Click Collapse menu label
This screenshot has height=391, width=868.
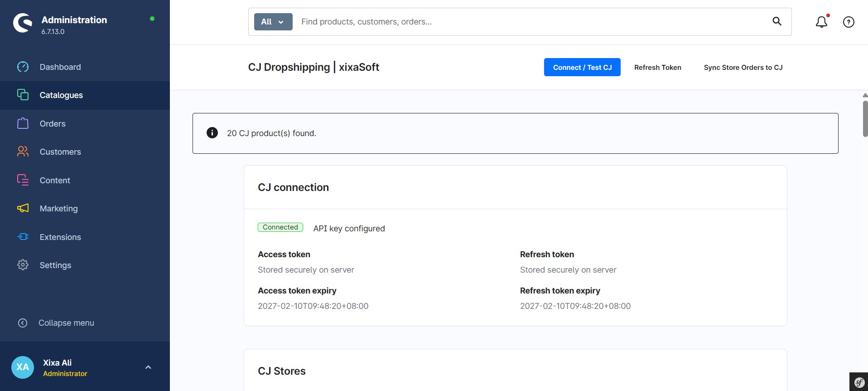(x=66, y=323)
